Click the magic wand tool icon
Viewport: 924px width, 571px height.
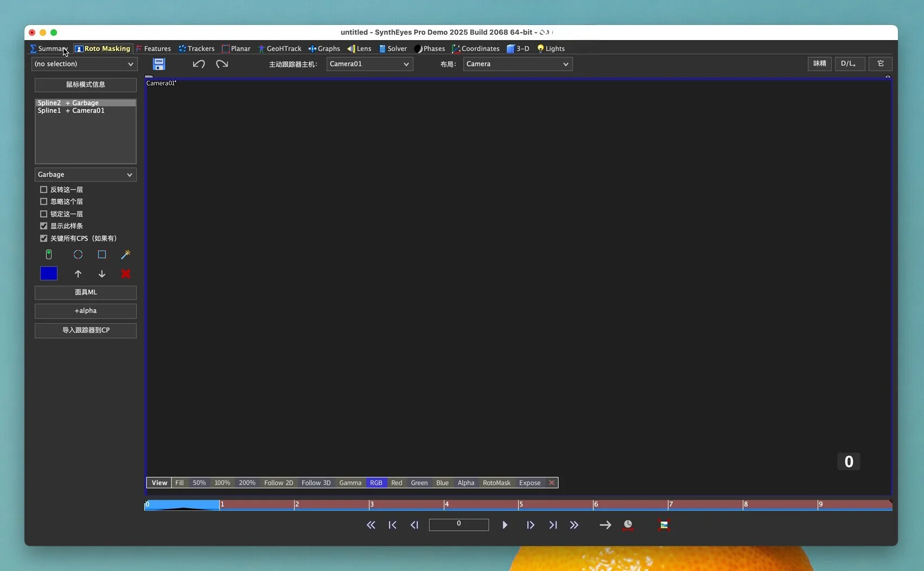(125, 254)
